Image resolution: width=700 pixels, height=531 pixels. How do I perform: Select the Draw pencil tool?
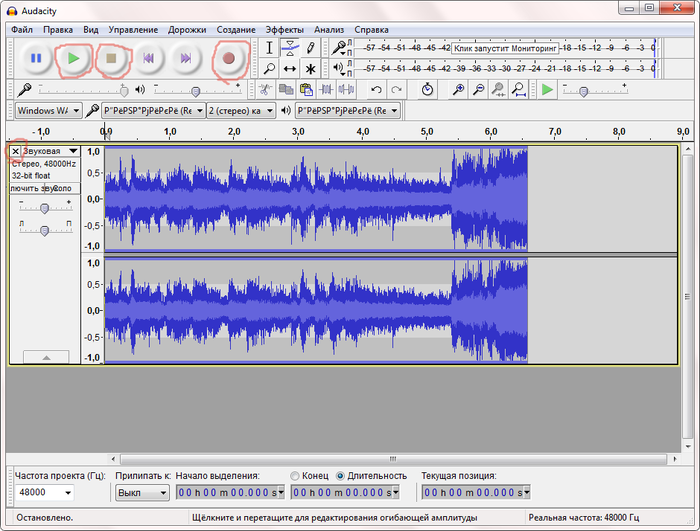tap(311, 47)
